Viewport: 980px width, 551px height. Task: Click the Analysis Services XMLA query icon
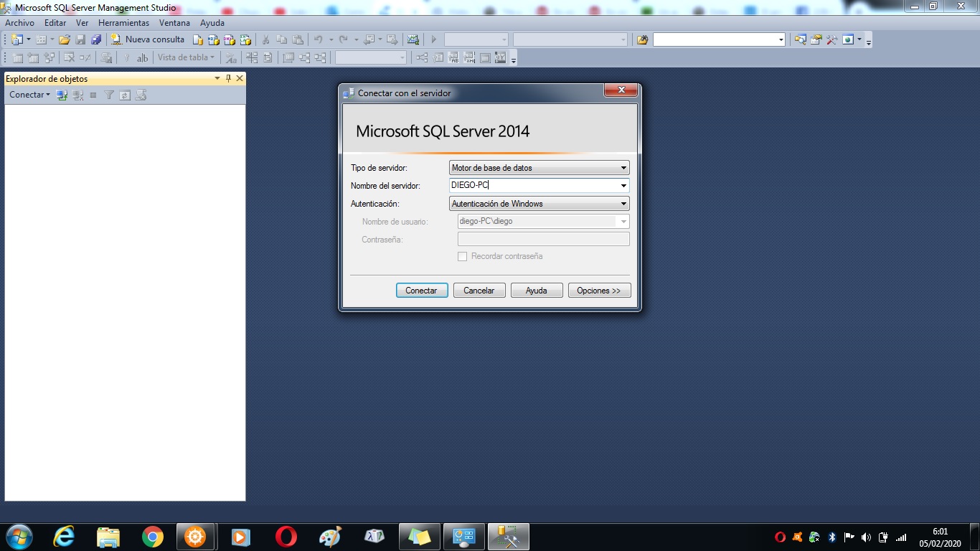pos(245,39)
